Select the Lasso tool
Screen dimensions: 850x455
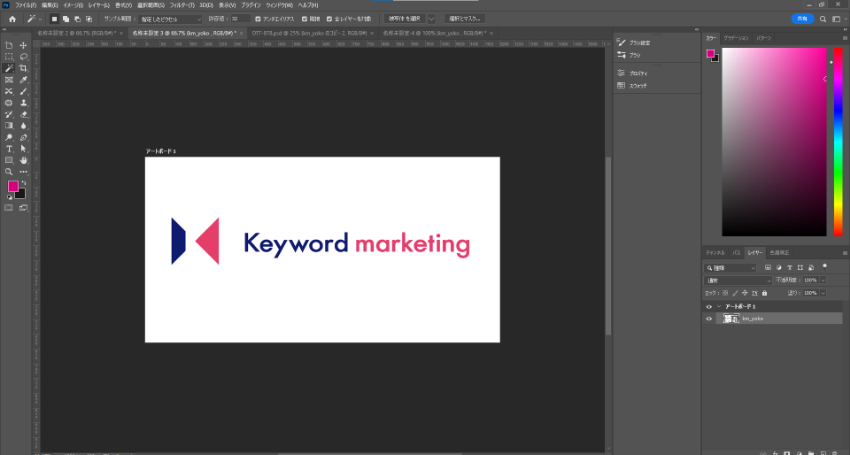click(x=23, y=57)
